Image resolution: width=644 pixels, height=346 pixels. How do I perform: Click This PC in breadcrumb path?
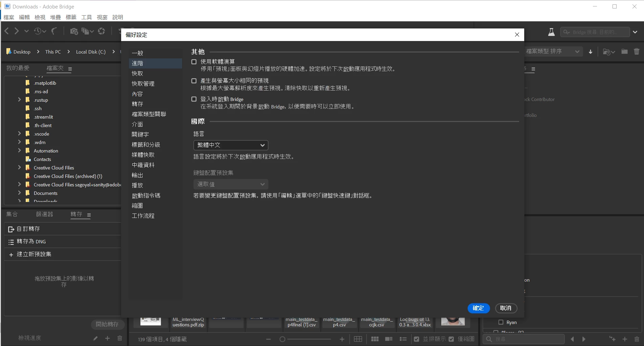53,52
